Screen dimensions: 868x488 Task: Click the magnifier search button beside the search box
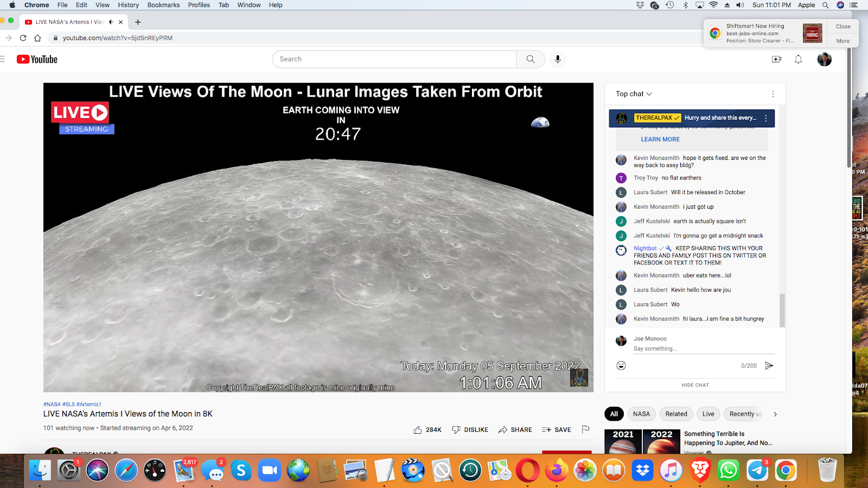(x=531, y=59)
